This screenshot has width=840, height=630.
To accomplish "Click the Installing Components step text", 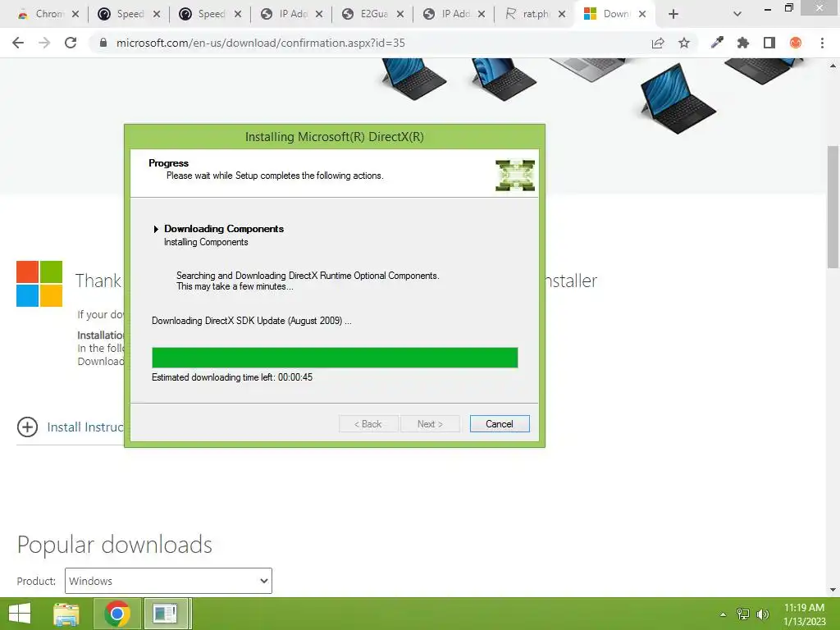I will pyautogui.click(x=206, y=242).
